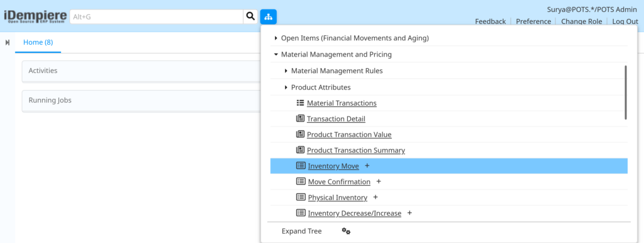Open Material Transactions link

point(341,103)
